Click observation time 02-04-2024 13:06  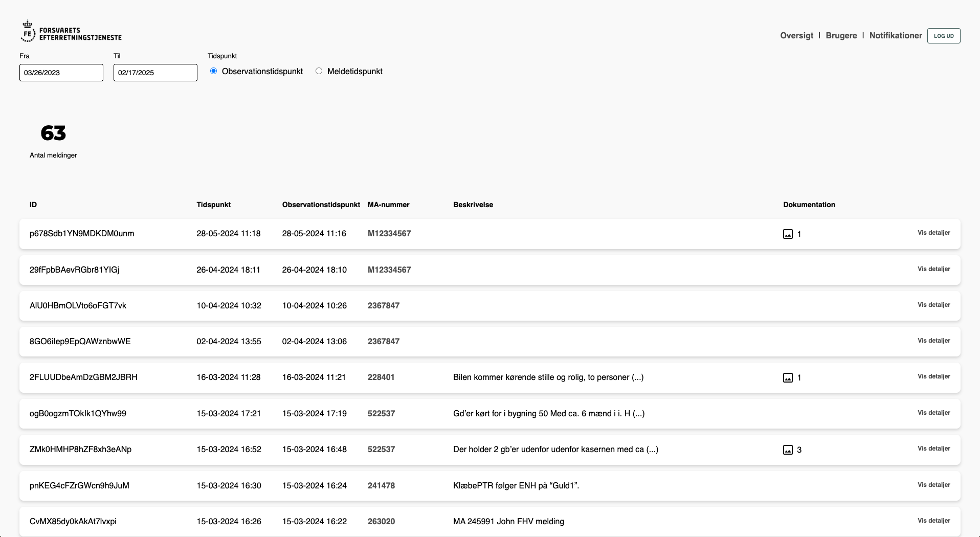coord(315,341)
